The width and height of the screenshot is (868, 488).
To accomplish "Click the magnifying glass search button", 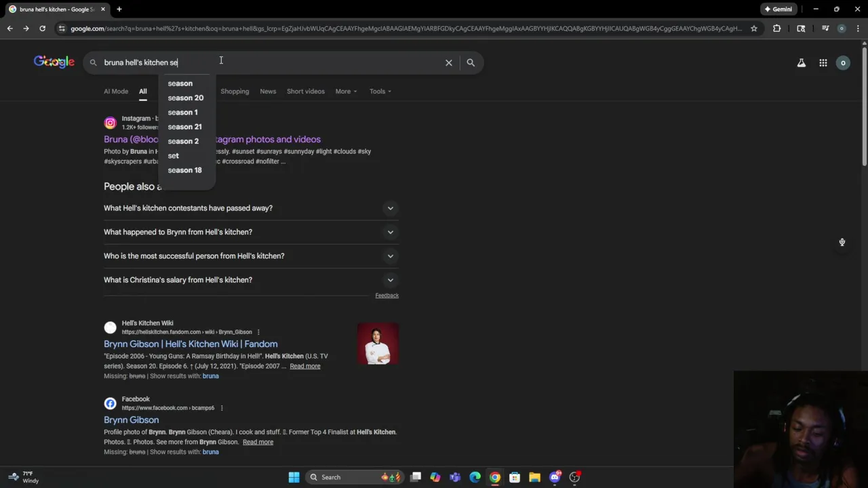I will [x=471, y=62].
